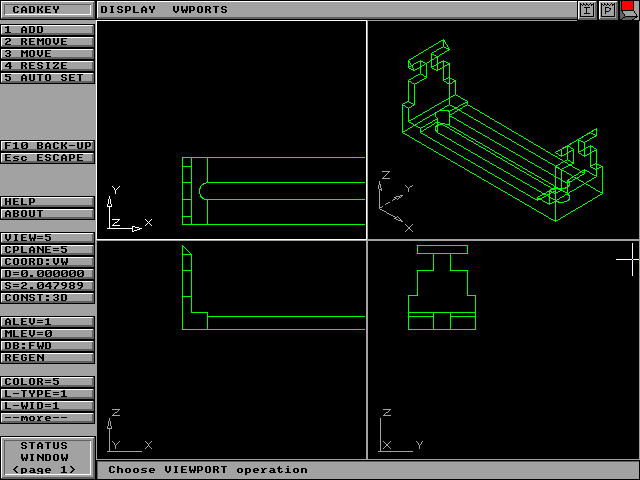Select menu option 1 ADD
Viewport: 640px width, 480px height.
[x=48, y=30]
